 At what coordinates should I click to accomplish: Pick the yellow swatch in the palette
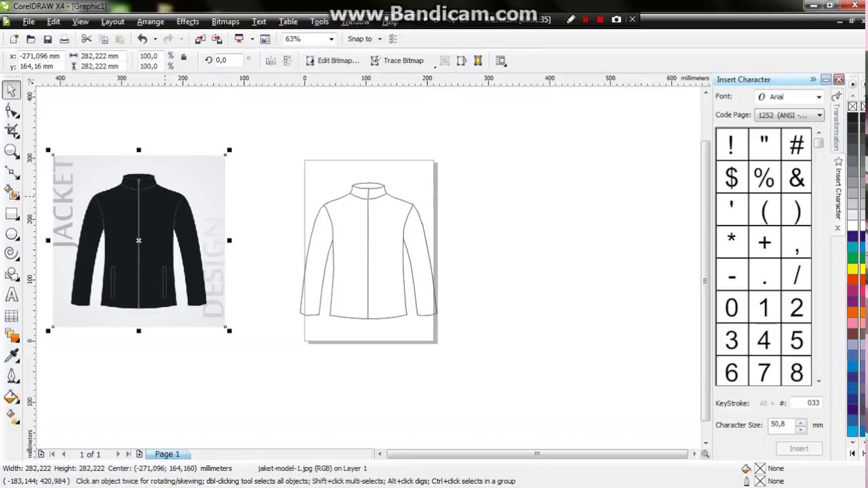852,269
